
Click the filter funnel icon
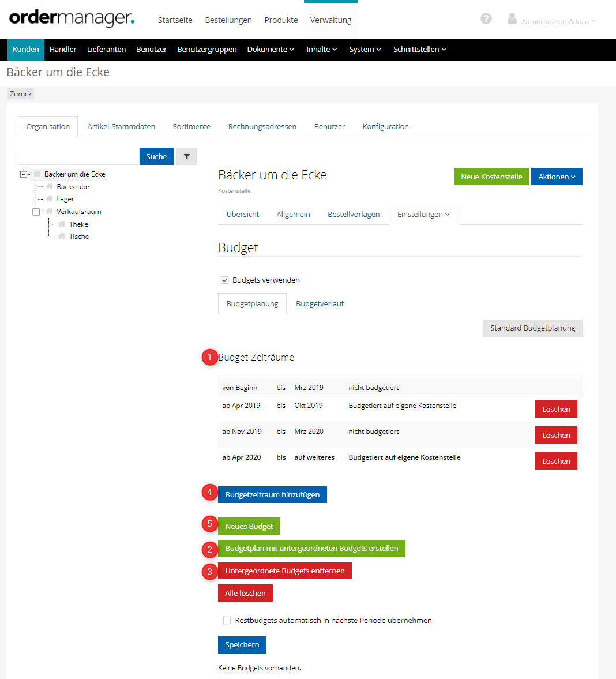(186, 156)
